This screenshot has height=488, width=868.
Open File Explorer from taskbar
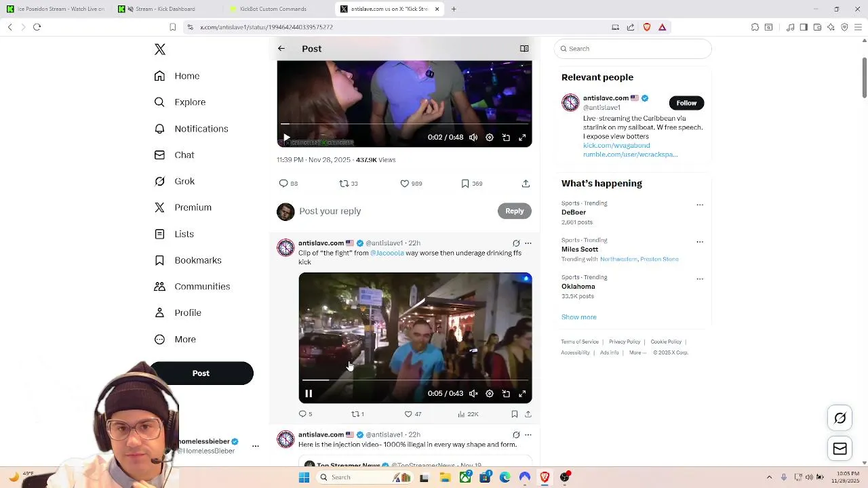[x=445, y=477]
